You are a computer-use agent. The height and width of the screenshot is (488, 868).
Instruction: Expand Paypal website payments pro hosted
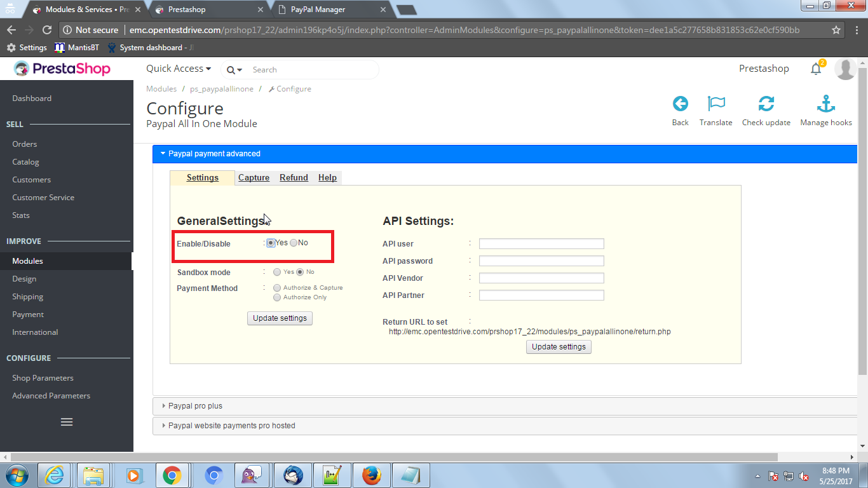(505, 426)
